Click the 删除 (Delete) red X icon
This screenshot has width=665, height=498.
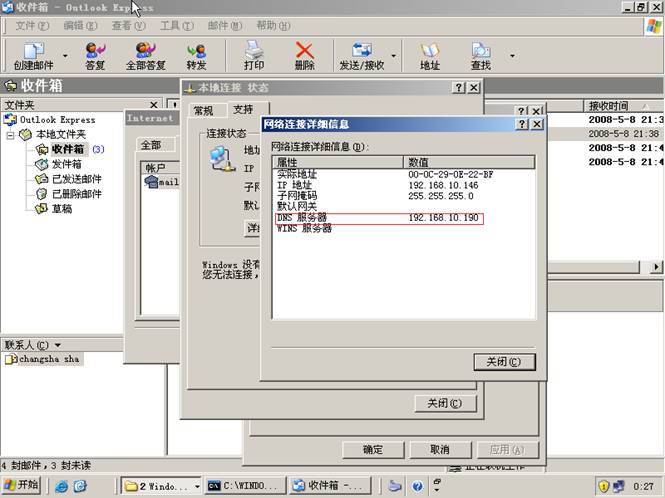[x=305, y=51]
